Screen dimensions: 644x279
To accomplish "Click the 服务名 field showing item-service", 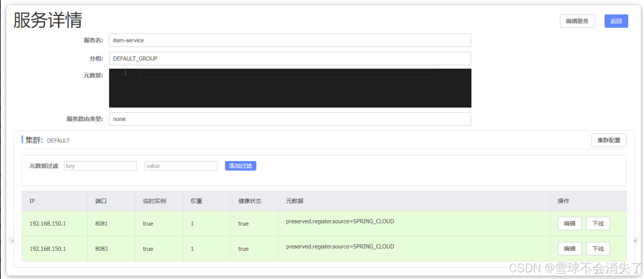I will 290,40.
